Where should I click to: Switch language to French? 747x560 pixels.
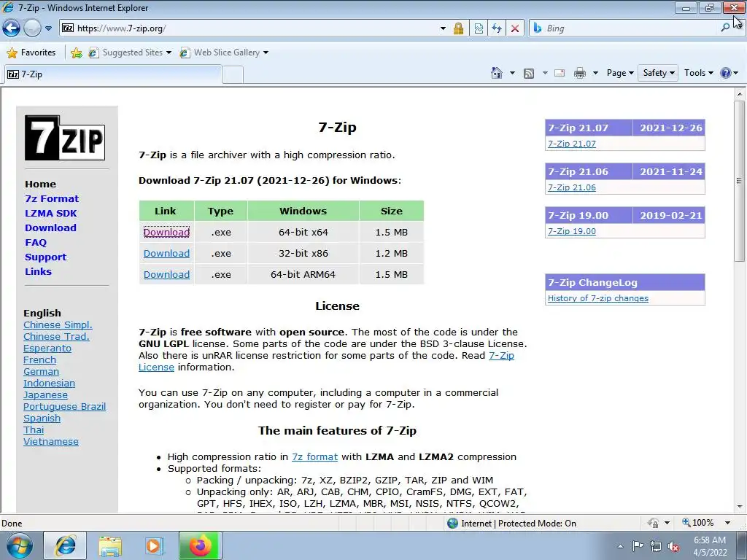(39, 359)
